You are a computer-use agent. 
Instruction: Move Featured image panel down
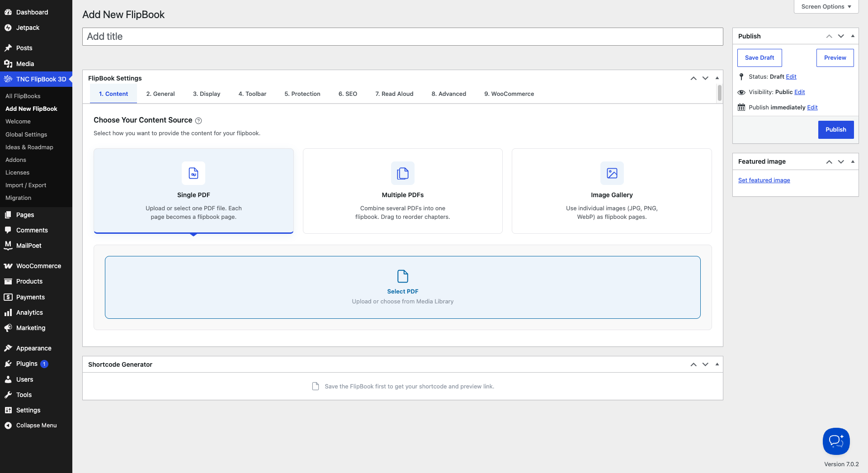[x=841, y=161]
